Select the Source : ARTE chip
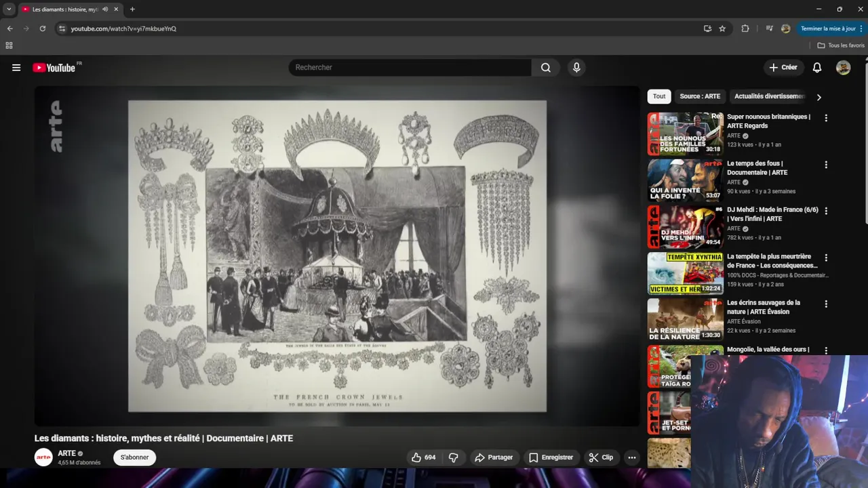Viewport: 868px width, 488px height. coord(700,96)
